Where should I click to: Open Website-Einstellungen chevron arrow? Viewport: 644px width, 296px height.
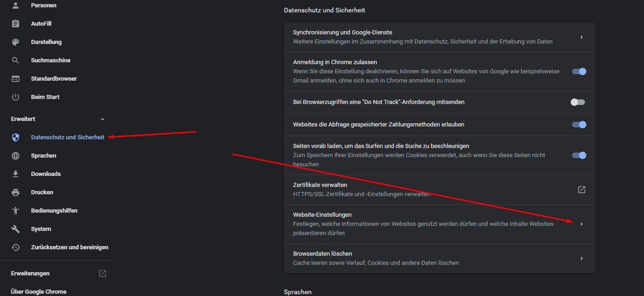(582, 224)
